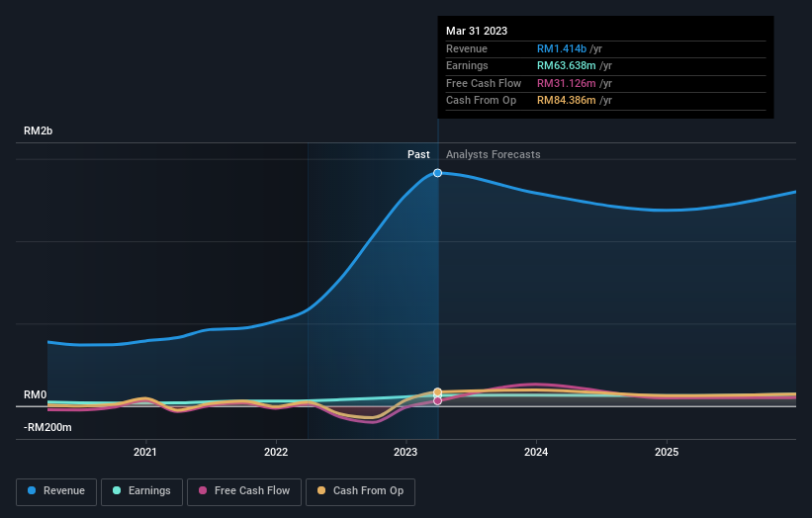Toggle the Earnings legend series

(141, 491)
